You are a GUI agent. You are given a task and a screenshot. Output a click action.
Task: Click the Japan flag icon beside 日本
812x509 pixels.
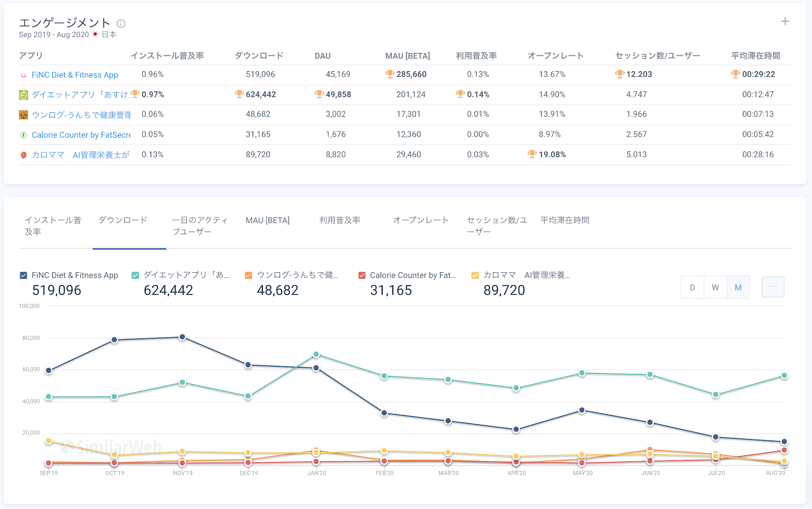[95, 34]
